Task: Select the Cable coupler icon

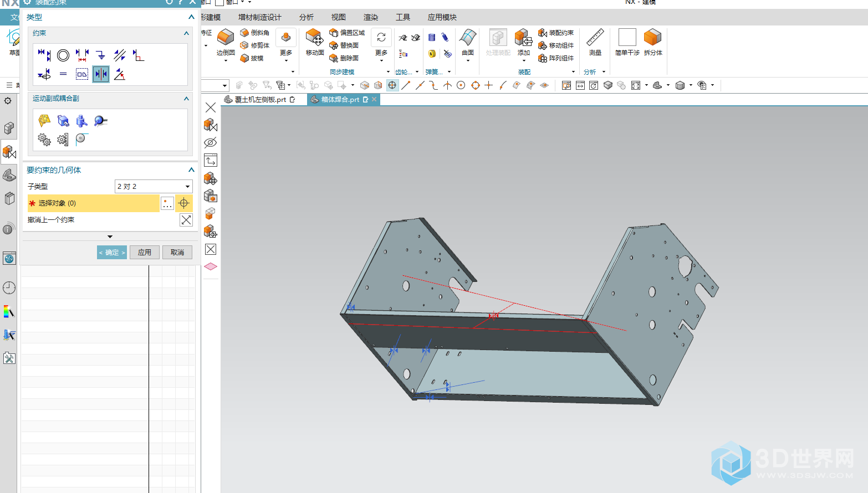Action: (x=82, y=138)
